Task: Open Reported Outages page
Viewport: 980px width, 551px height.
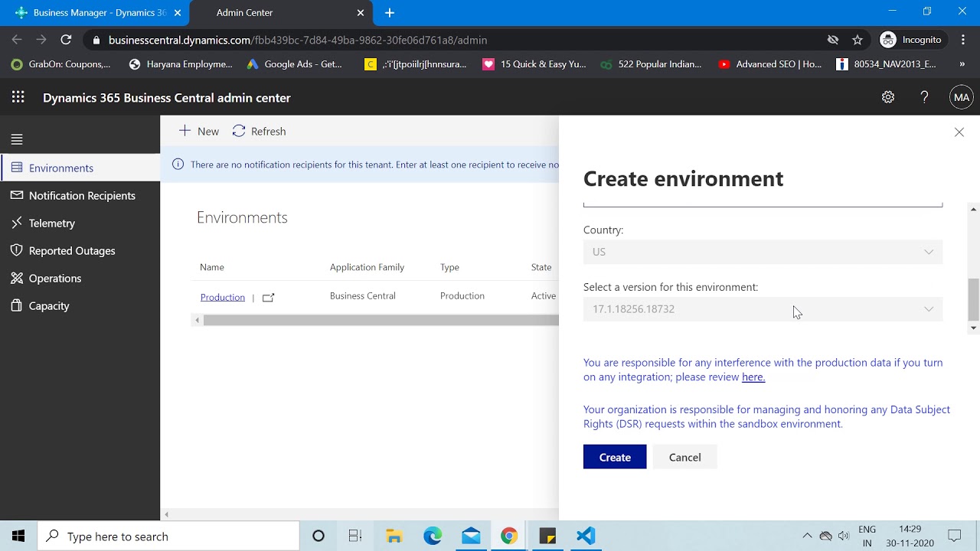Action: pyautogui.click(x=80, y=250)
